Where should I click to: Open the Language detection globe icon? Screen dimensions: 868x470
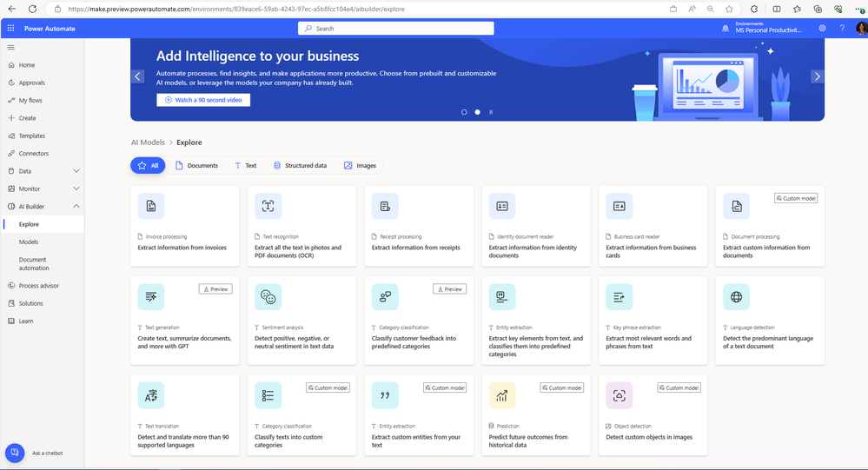(x=736, y=297)
